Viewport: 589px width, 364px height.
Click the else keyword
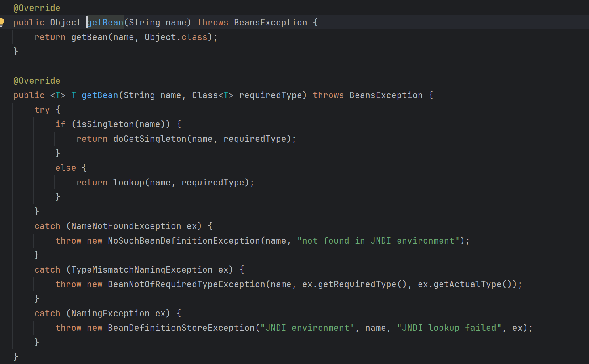coord(66,168)
